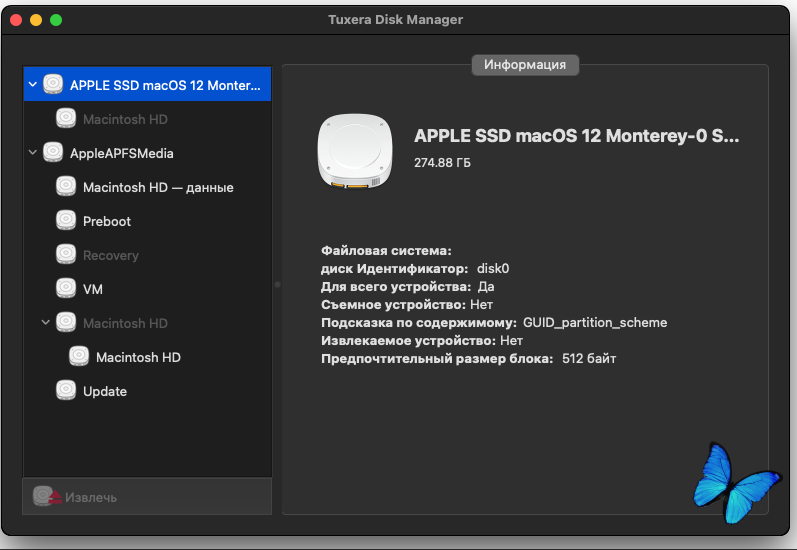Click the split-view divider handle between panels
The height and width of the screenshot is (550, 797).
[277, 285]
